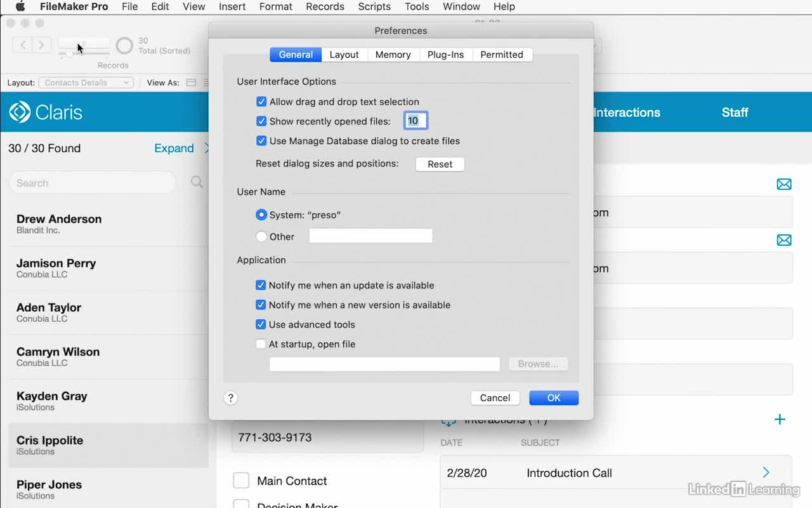The width and height of the screenshot is (812, 508).
Task: Open the help question mark in Preferences
Action: [230, 398]
